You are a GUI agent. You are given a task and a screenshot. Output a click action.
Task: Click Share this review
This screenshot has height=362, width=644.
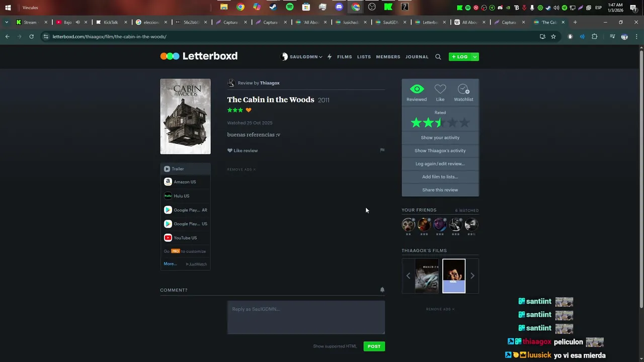click(x=440, y=190)
